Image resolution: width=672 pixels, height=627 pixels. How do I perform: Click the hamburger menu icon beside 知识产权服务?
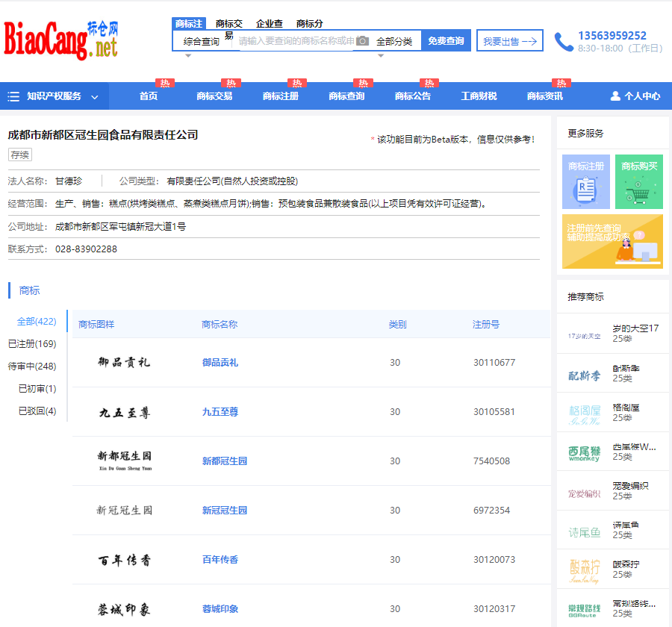(x=13, y=96)
